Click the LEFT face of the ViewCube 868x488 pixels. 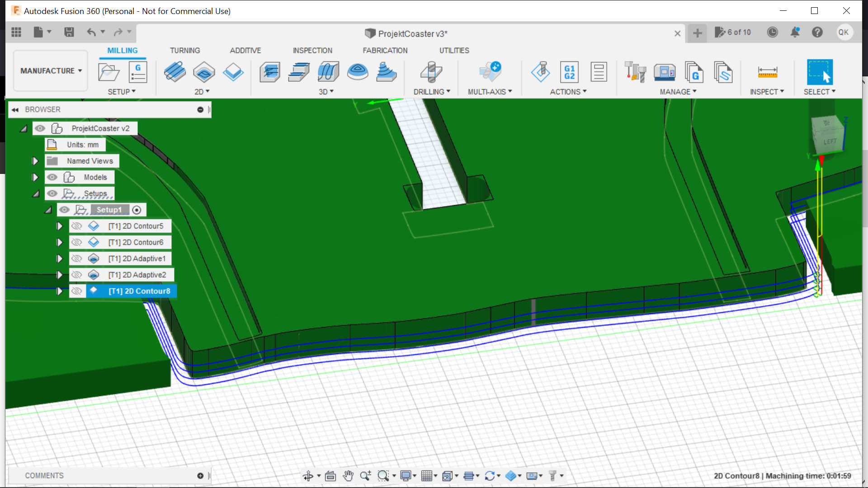coord(830,140)
